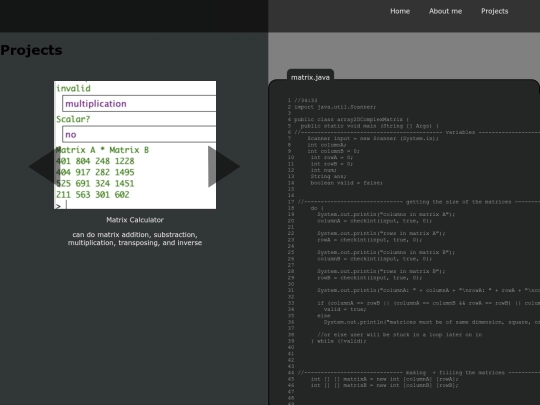Go to the Projects nav link

(495, 11)
